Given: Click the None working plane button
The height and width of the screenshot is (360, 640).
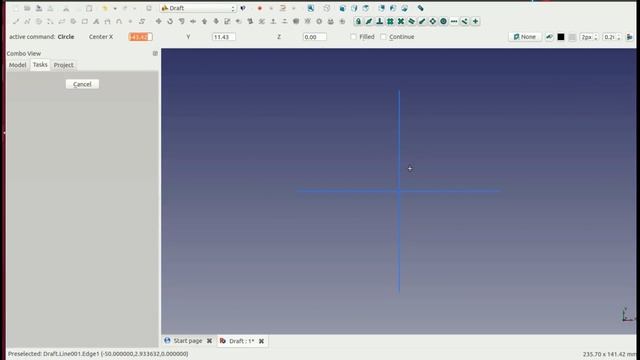Looking at the screenshot, I should [525, 37].
